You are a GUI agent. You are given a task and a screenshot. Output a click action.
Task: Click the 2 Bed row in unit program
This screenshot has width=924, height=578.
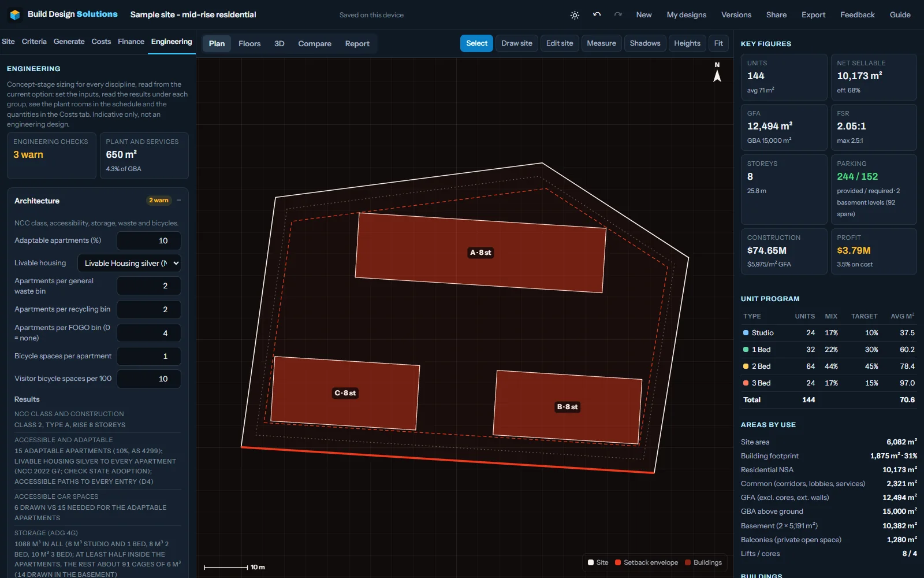coord(829,366)
